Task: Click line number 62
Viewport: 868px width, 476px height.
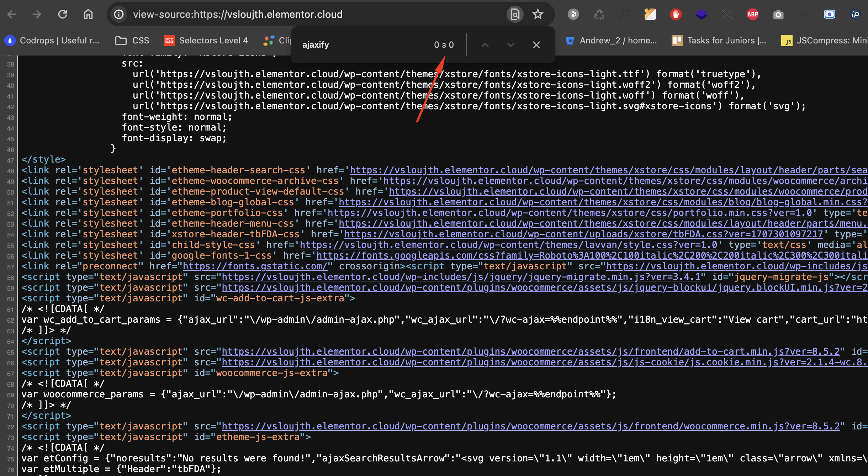Action: pos(11,320)
